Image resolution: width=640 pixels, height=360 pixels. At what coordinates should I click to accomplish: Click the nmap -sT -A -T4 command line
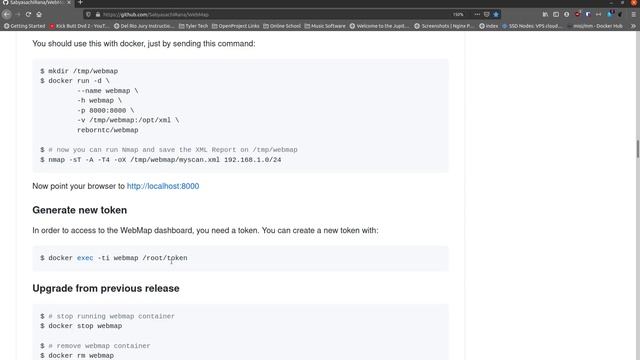tap(161, 160)
